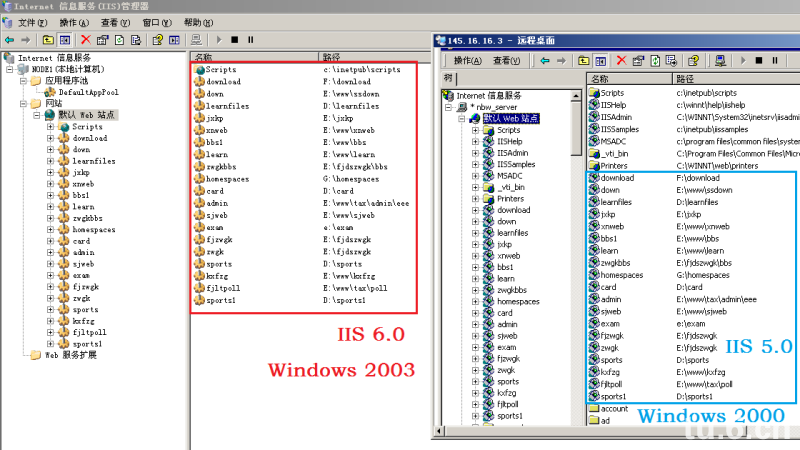Click Back arrow in remote desktop toolbar
Screen dimensions: 800x450
pos(545,61)
